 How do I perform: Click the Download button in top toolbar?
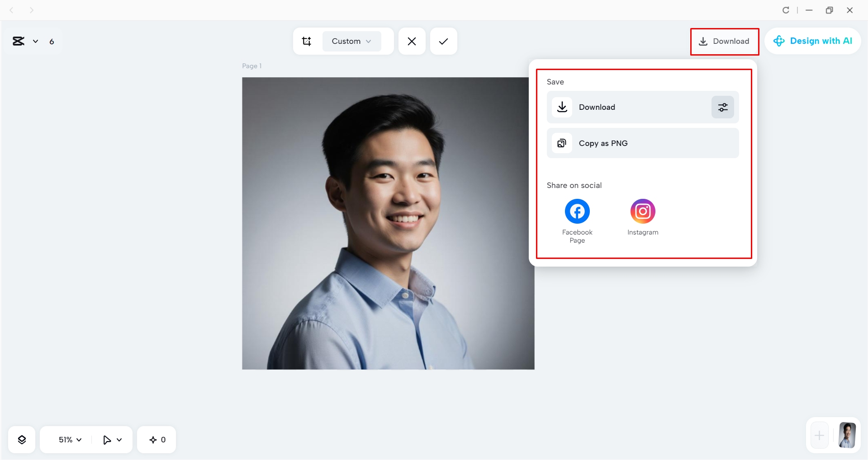pos(724,41)
